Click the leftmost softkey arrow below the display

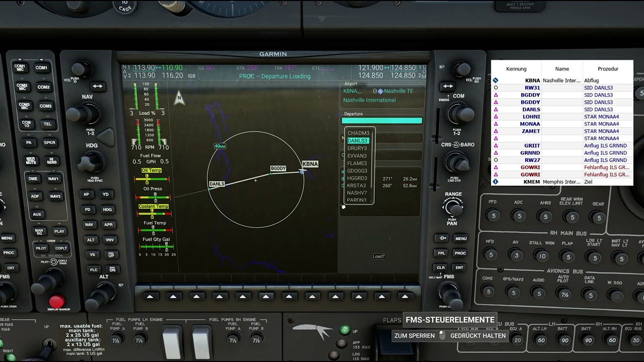point(149,297)
